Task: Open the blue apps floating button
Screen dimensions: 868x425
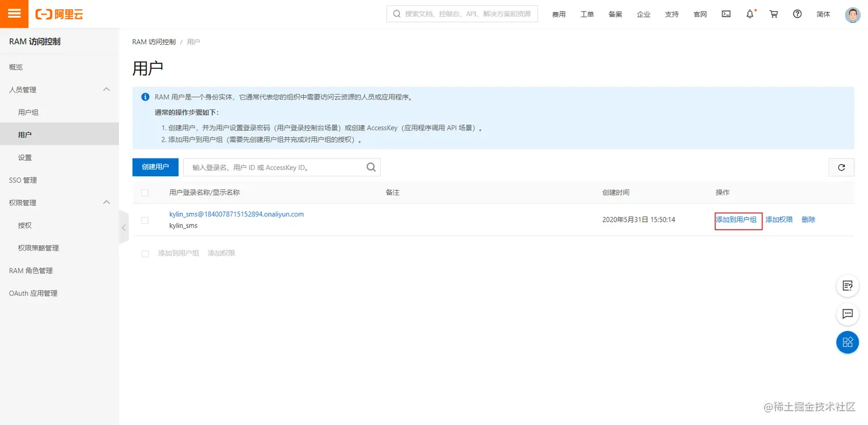Action: (x=847, y=342)
